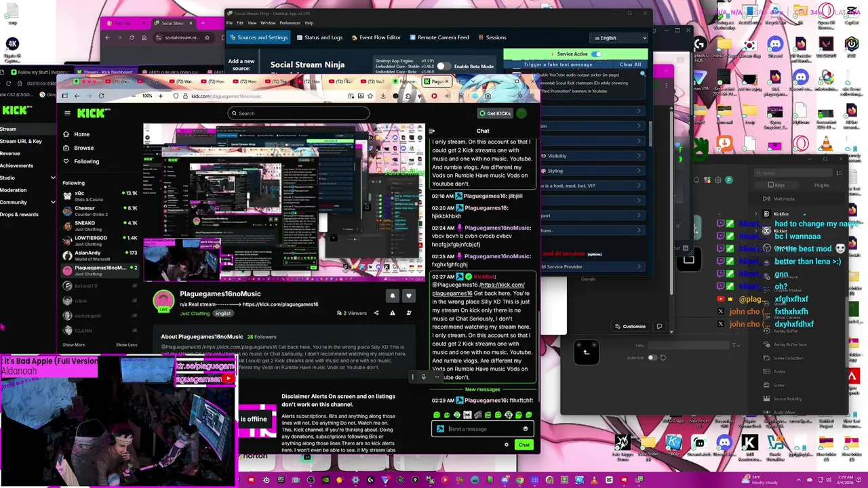The width and height of the screenshot is (868, 488).
Task: Click the Kick Search input field
Action: (x=299, y=113)
